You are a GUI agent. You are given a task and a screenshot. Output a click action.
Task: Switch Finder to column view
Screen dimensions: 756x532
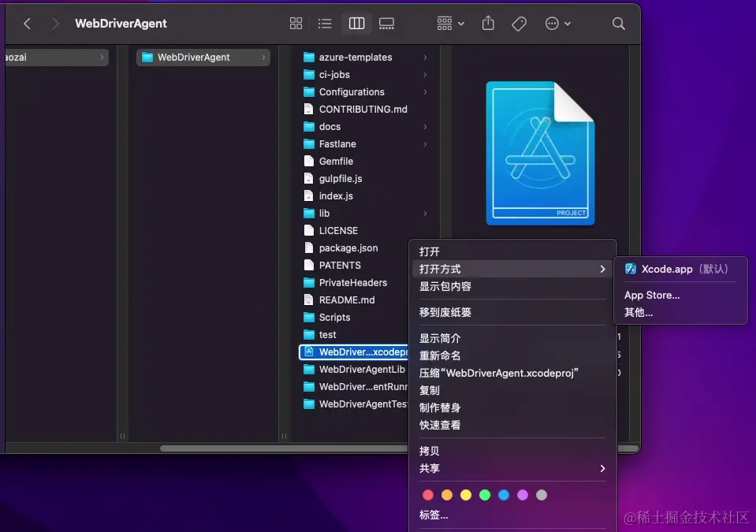point(356,24)
